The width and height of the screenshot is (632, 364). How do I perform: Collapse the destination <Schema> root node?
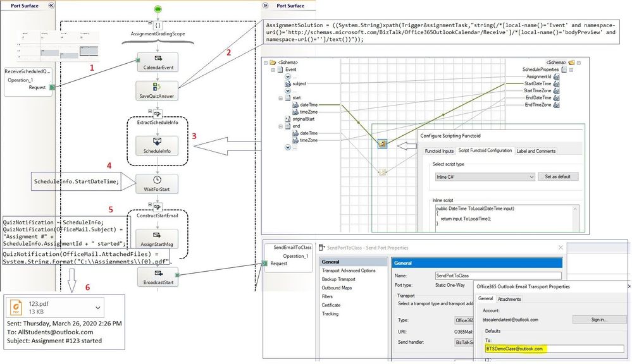[x=579, y=63]
